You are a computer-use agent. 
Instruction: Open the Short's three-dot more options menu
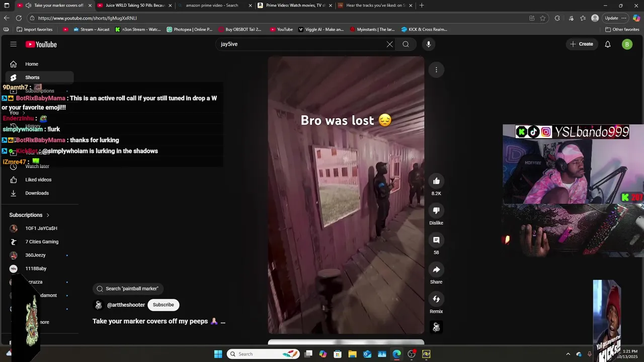point(436,69)
